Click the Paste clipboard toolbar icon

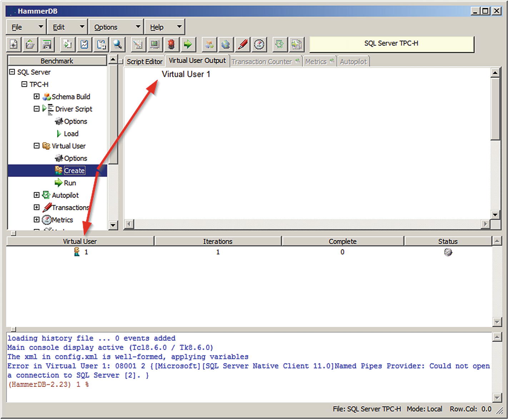(101, 44)
